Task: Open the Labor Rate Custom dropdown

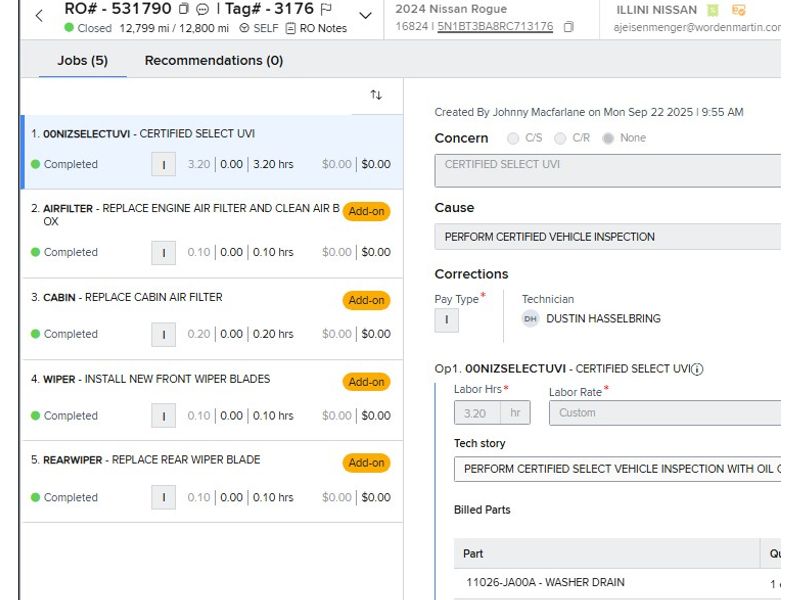Action: click(665, 412)
